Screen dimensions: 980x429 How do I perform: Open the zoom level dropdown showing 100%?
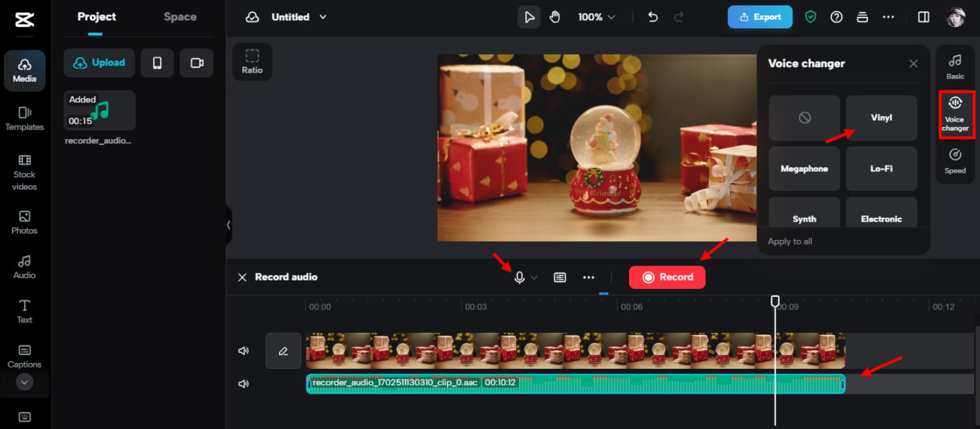pos(595,16)
